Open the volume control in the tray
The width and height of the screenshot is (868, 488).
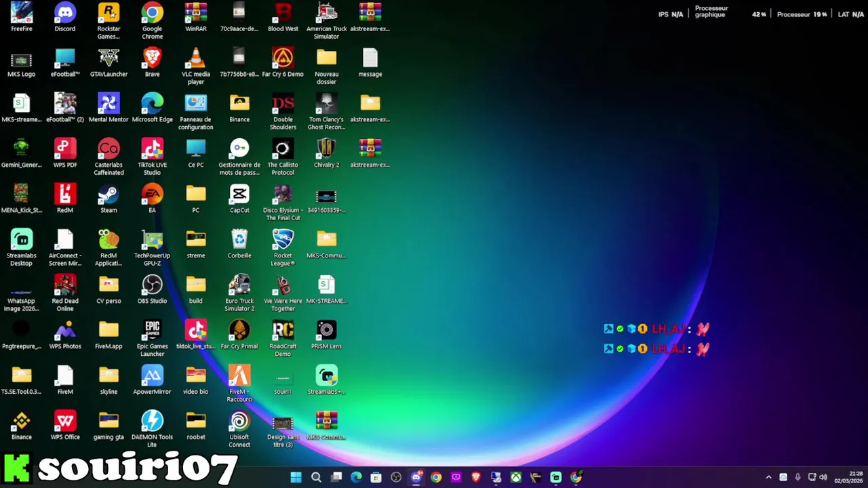pos(823,477)
